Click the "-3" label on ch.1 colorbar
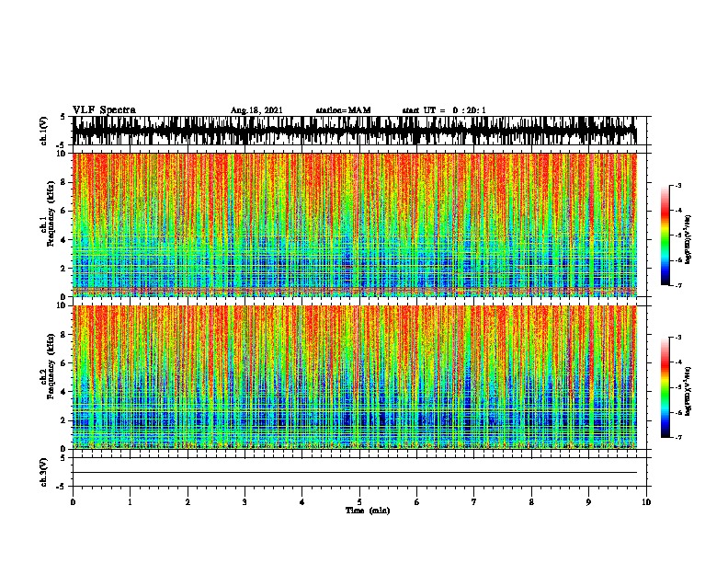Viewport: 728px width, 563px height. 677,185
